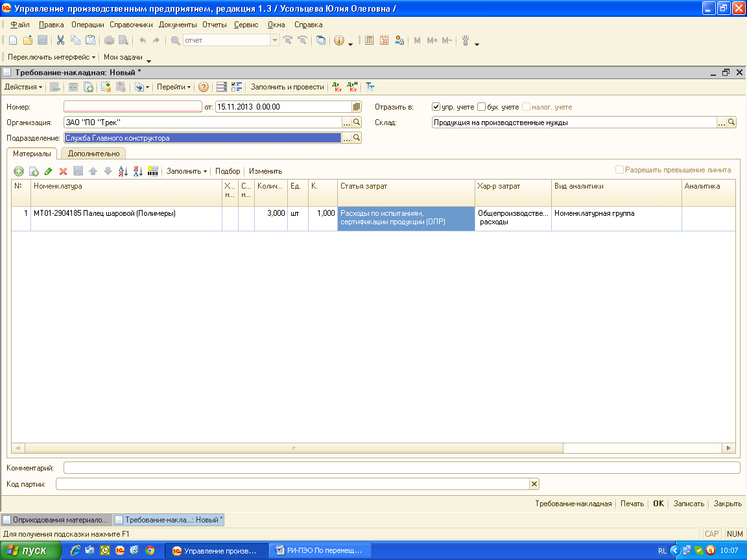The width and height of the screenshot is (747, 560).
Task: Toggle бух. учете checkbox
Action: 482,107
